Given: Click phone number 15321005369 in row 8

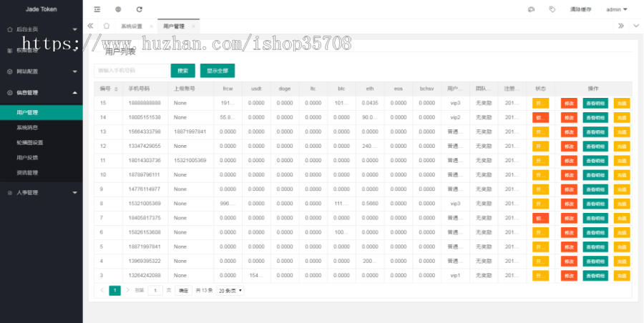Looking at the screenshot, I should (145, 204).
